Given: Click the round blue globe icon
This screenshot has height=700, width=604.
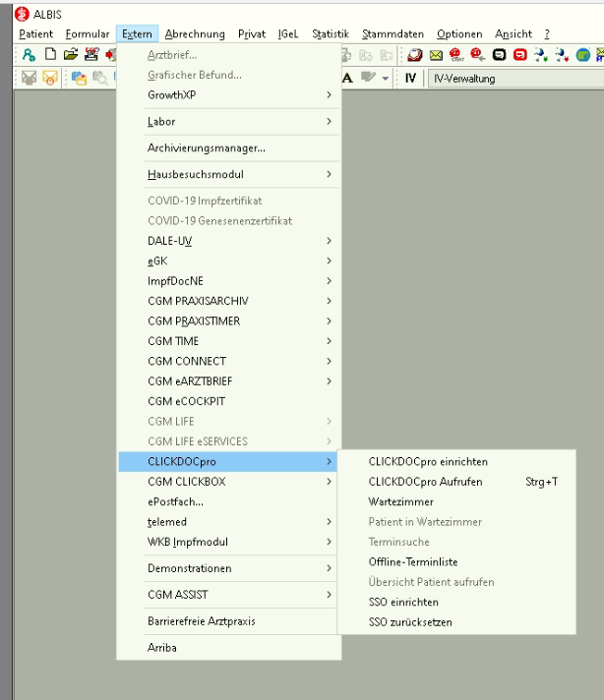Looking at the screenshot, I should click(x=583, y=55).
